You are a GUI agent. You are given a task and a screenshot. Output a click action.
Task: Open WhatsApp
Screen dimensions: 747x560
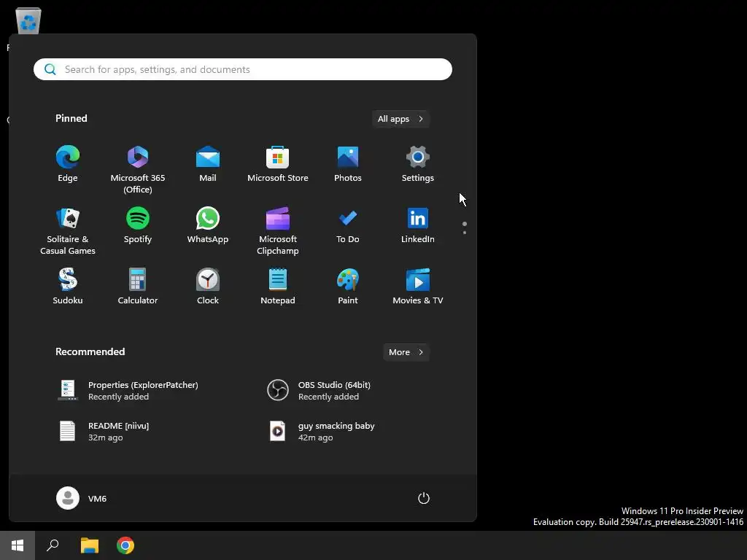(208, 226)
